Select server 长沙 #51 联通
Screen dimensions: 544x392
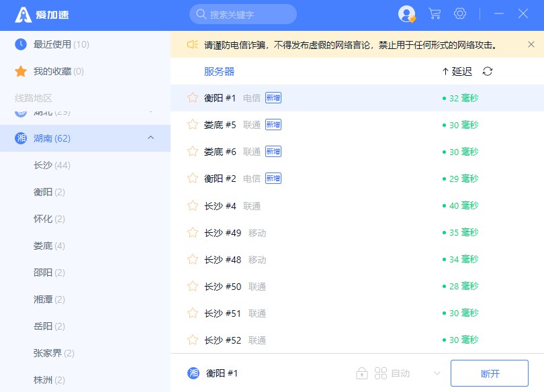[x=357, y=313]
